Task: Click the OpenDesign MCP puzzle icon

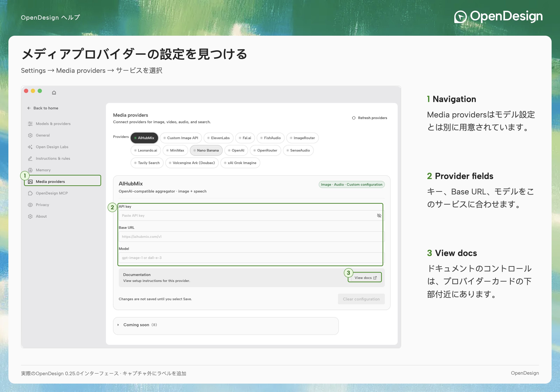Action: pos(30,193)
